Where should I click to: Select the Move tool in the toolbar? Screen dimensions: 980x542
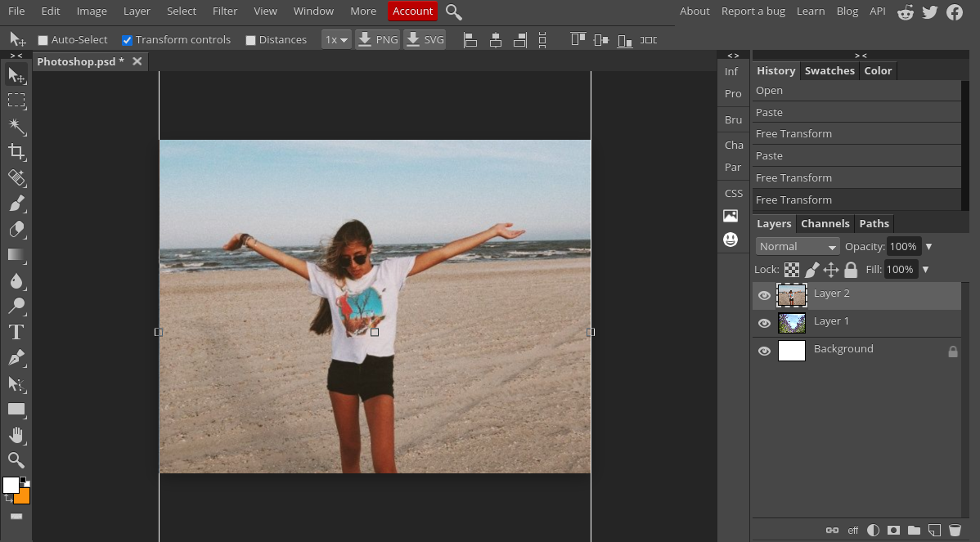(16, 75)
